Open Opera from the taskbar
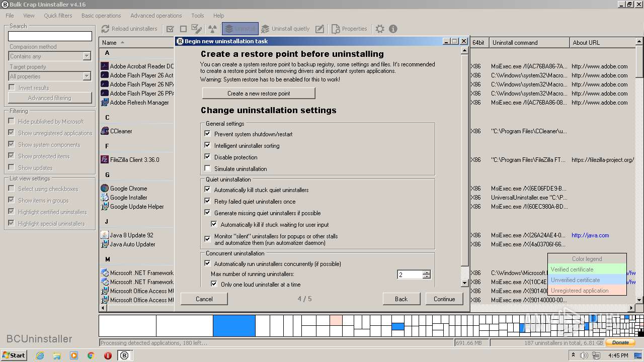This screenshot has height=362, width=644. 108,355
